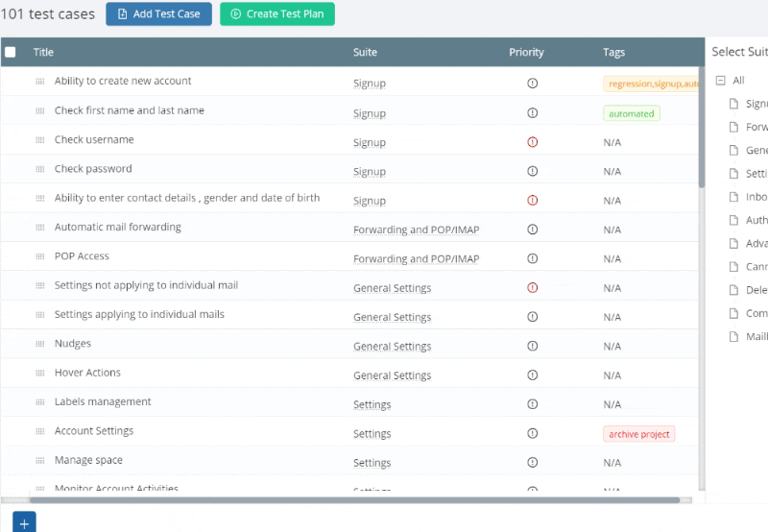Click the Add Test Case button
This screenshot has height=532, width=768.
point(158,13)
